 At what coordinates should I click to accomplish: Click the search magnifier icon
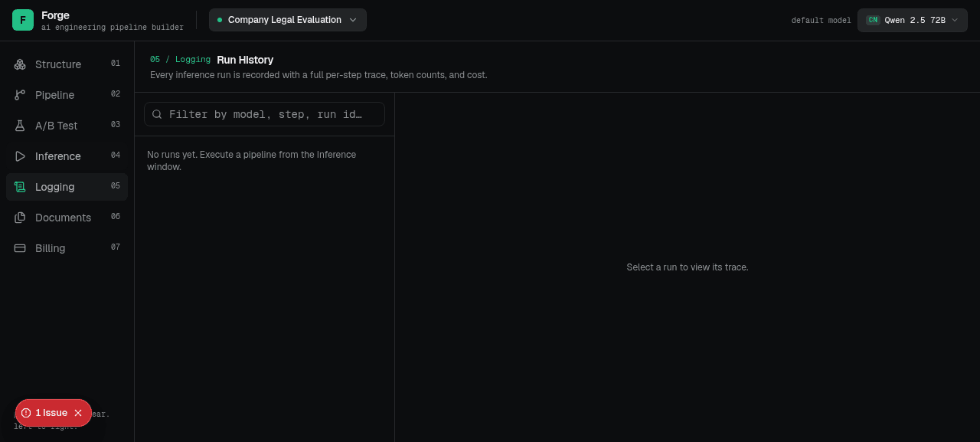157,114
